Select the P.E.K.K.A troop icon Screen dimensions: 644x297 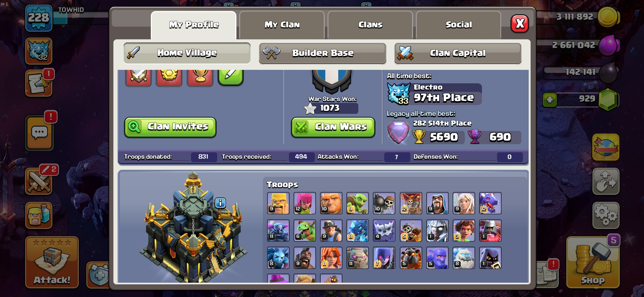point(278,230)
